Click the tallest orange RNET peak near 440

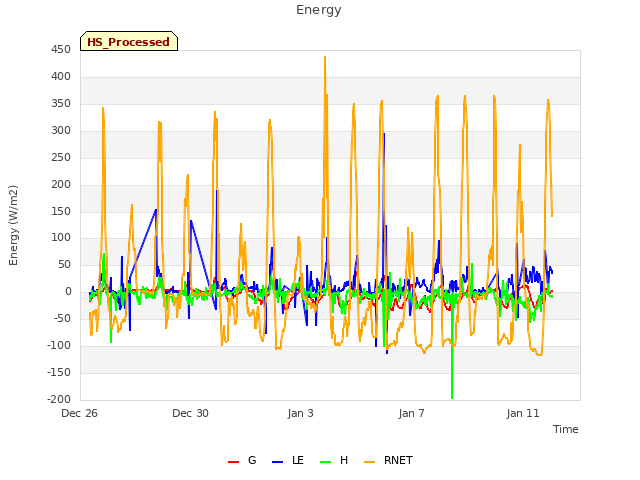click(x=325, y=58)
